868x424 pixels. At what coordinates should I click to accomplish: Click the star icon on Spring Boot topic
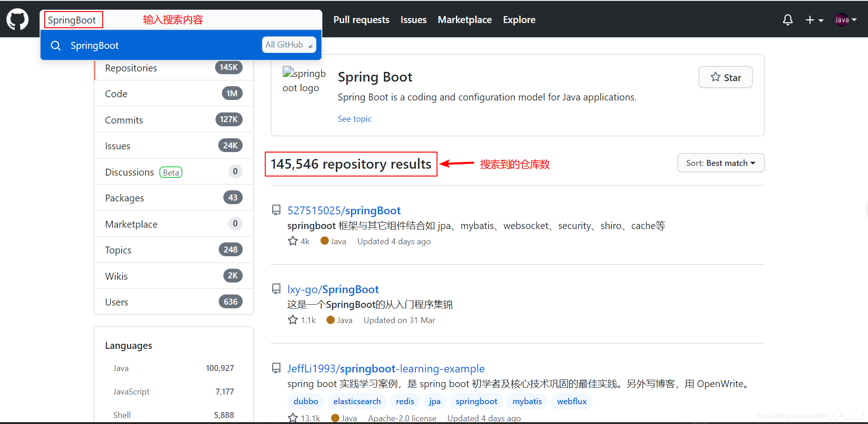715,77
